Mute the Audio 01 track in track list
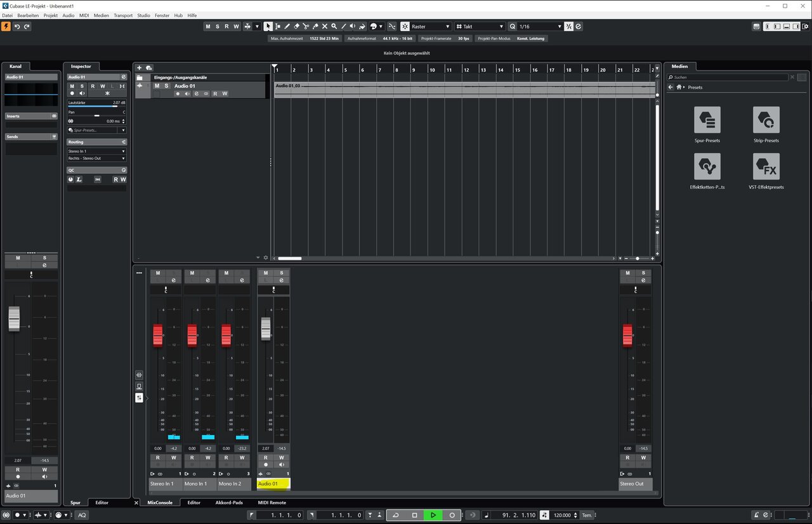This screenshot has height=524, width=812. pyautogui.click(x=157, y=86)
